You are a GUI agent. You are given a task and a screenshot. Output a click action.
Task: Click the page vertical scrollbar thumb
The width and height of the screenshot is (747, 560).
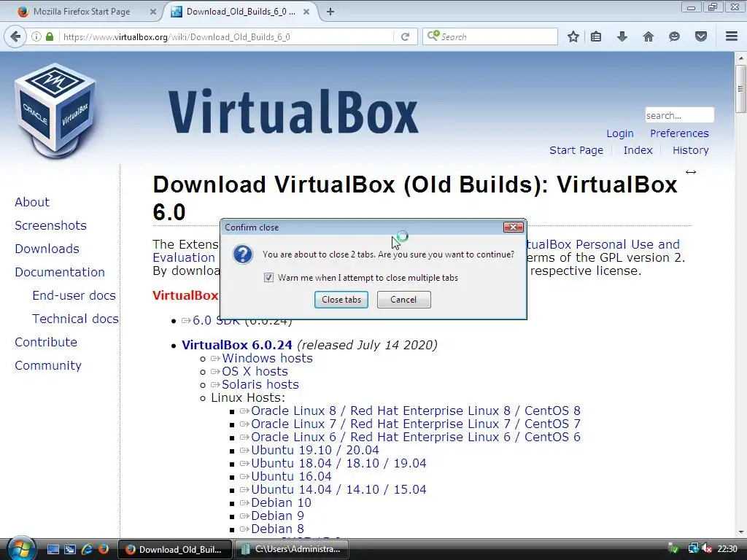(740, 88)
